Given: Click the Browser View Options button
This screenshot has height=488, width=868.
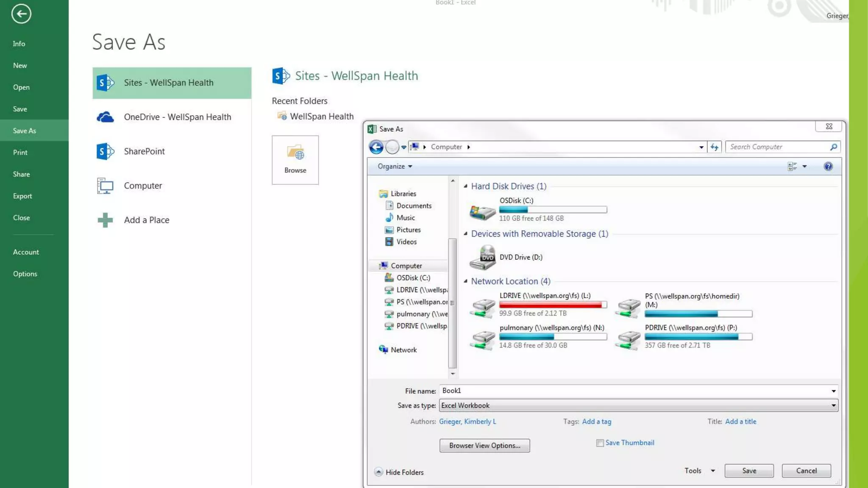Looking at the screenshot, I should pyautogui.click(x=484, y=446).
